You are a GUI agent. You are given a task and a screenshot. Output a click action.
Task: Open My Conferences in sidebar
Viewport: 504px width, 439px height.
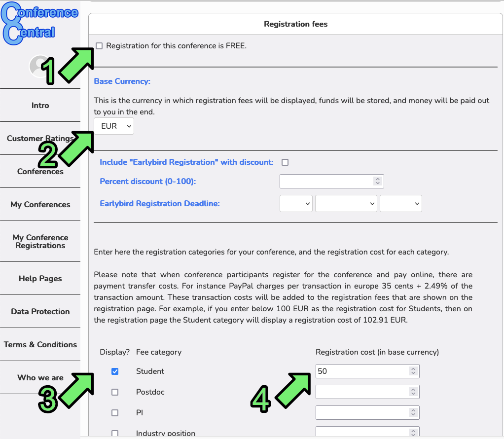[x=40, y=205]
